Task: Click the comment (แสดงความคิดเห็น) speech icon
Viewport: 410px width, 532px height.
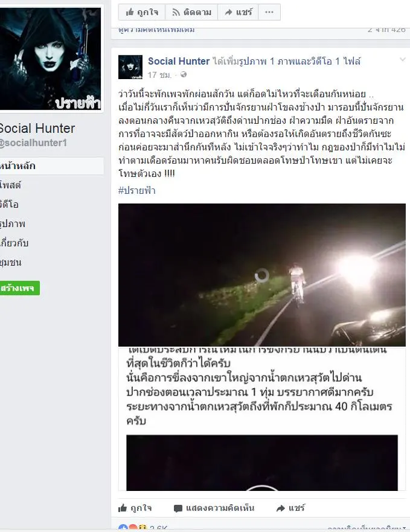Action: pyautogui.click(x=178, y=508)
